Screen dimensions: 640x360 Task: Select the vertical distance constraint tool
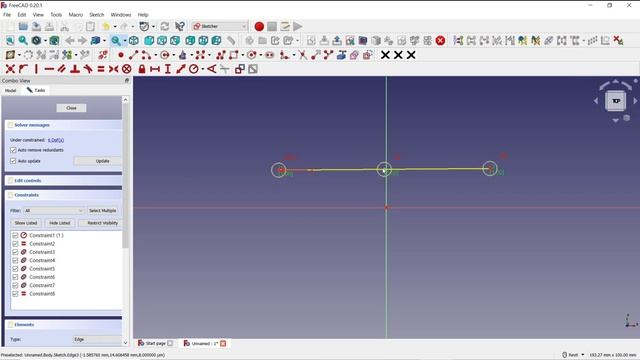[168, 69]
